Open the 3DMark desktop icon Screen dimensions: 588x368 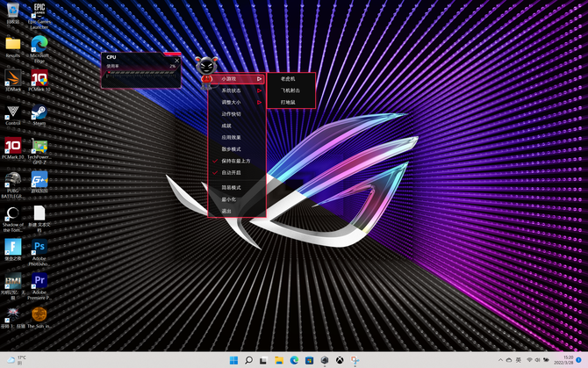point(13,76)
